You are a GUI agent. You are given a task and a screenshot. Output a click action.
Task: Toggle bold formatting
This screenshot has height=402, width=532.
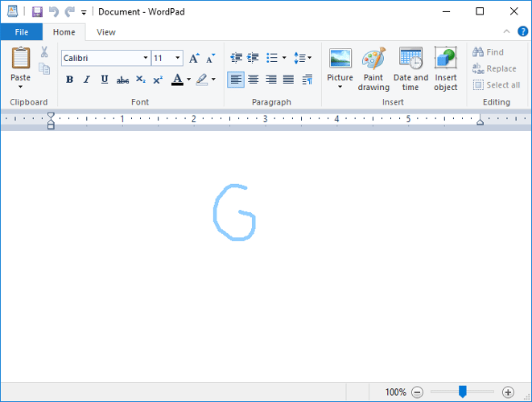69,80
